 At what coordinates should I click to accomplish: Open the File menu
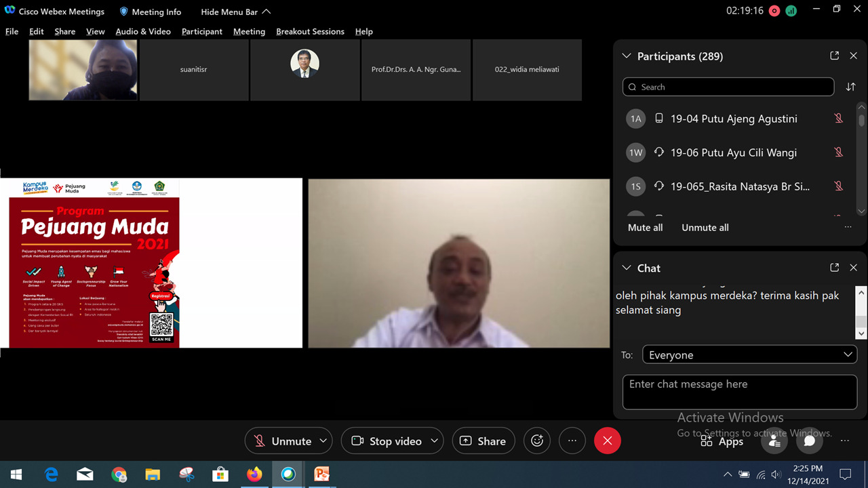[x=12, y=31]
